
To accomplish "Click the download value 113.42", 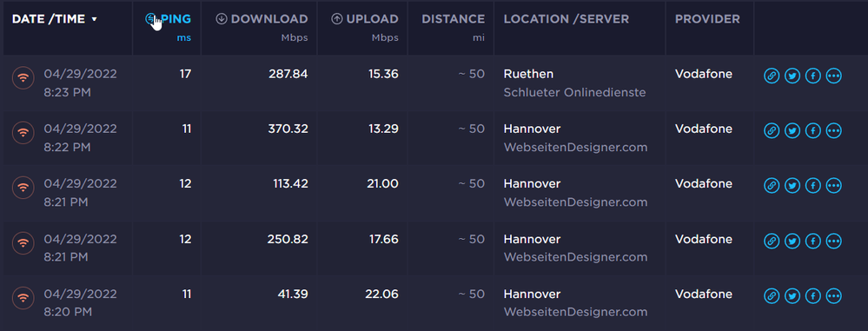I will coord(290,183).
